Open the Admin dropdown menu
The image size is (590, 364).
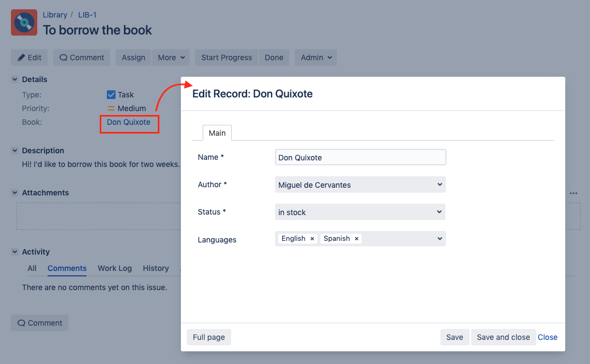point(316,57)
